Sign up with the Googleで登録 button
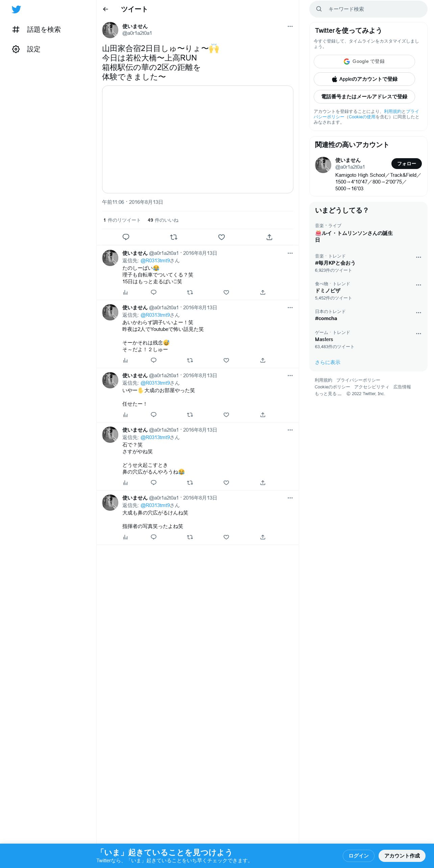The width and height of the screenshot is (434, 868). tap(364, 62)
